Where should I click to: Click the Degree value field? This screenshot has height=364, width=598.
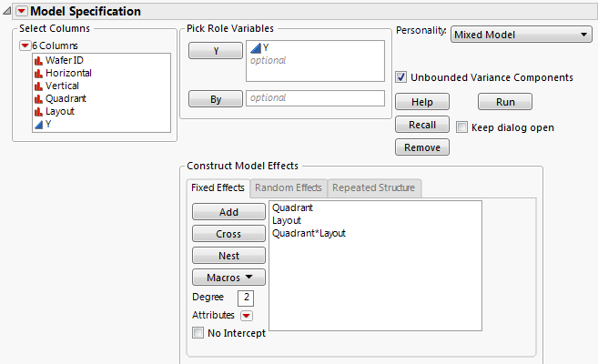pos(245,298)
